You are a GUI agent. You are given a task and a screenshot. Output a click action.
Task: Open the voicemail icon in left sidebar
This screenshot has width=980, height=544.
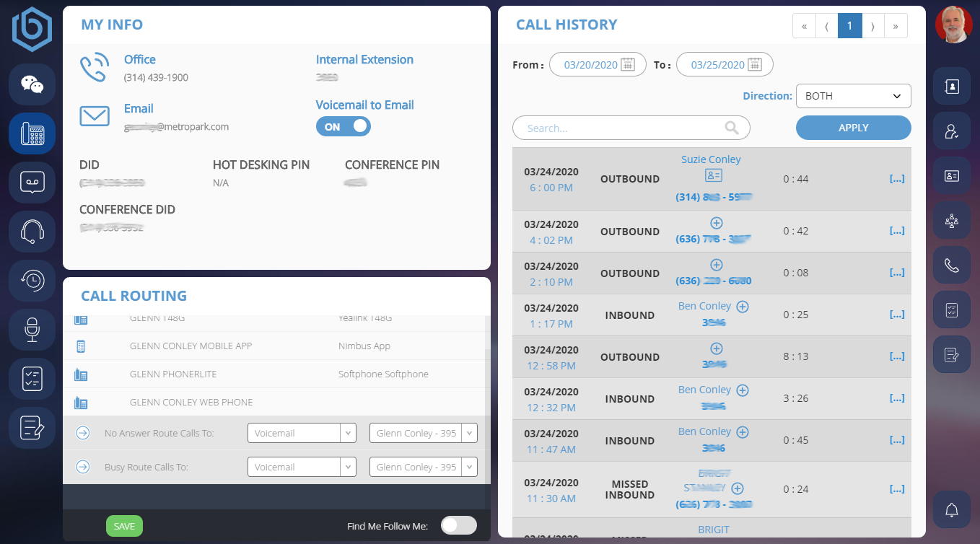tap(32, 183)
